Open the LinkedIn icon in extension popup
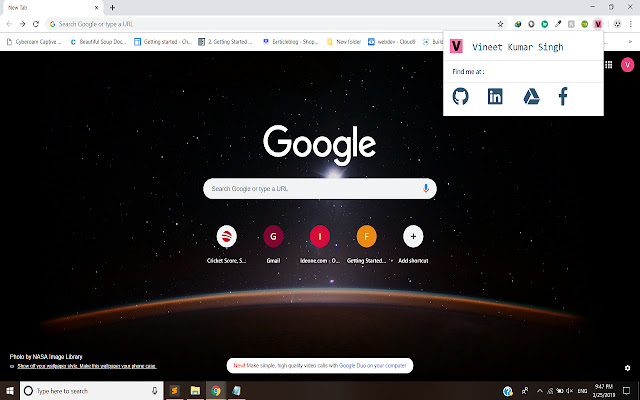This screenshot has width=640, height=400. [495, 97]
